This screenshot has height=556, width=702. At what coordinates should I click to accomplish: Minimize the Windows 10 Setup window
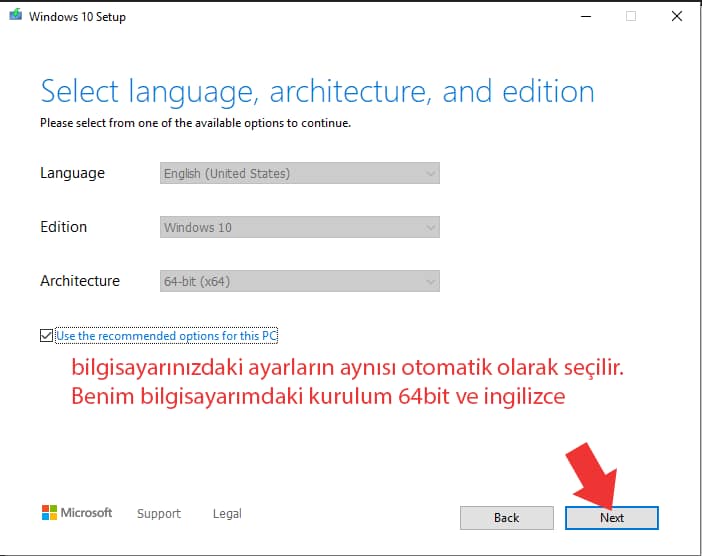[583, 17]
